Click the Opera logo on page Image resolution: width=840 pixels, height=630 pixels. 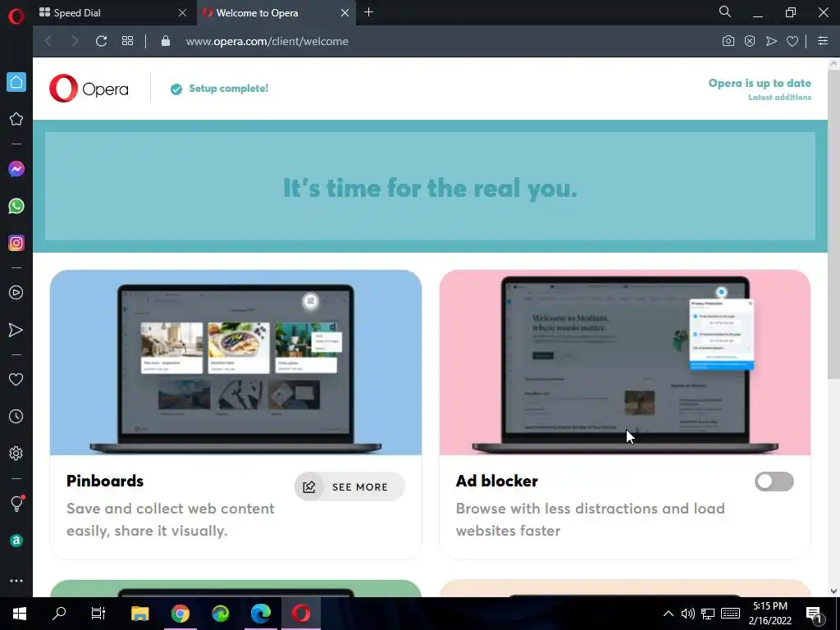(x=89, y=89)
